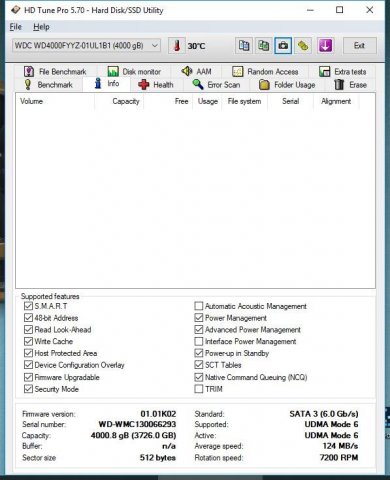Select the Buffer n/a value

(x=169, y=446)
